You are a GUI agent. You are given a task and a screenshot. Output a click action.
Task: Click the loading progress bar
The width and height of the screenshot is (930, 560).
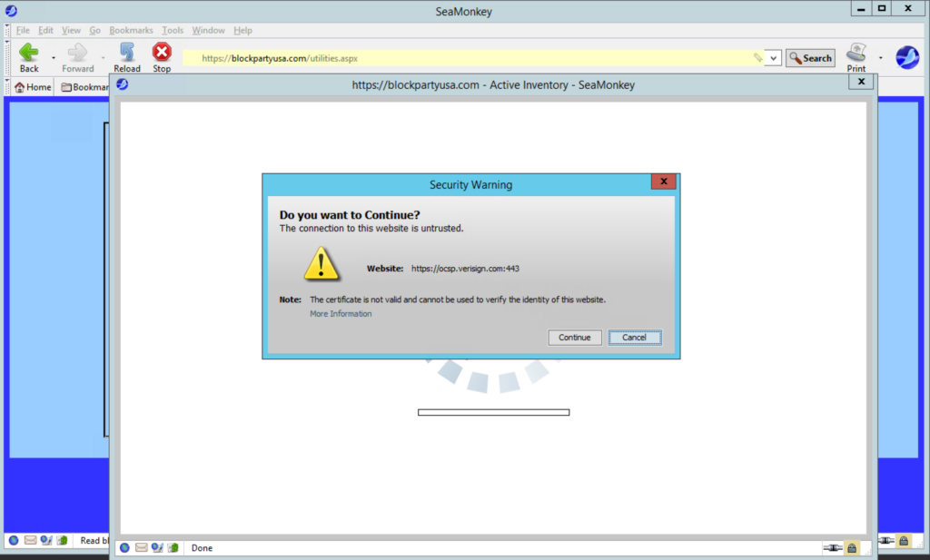coord(493,412)
